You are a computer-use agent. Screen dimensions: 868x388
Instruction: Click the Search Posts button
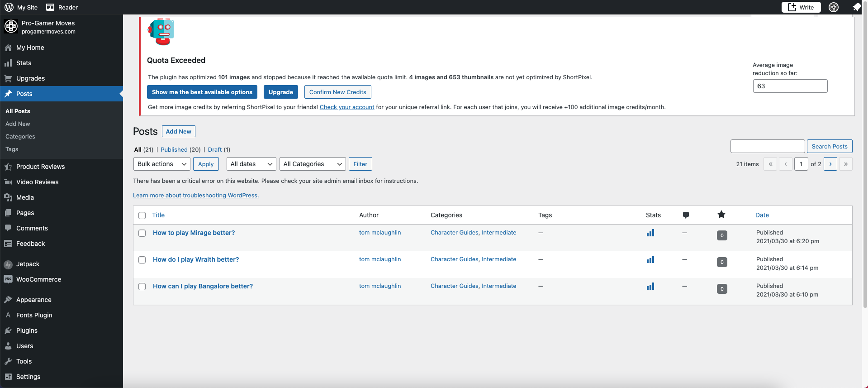830,146
